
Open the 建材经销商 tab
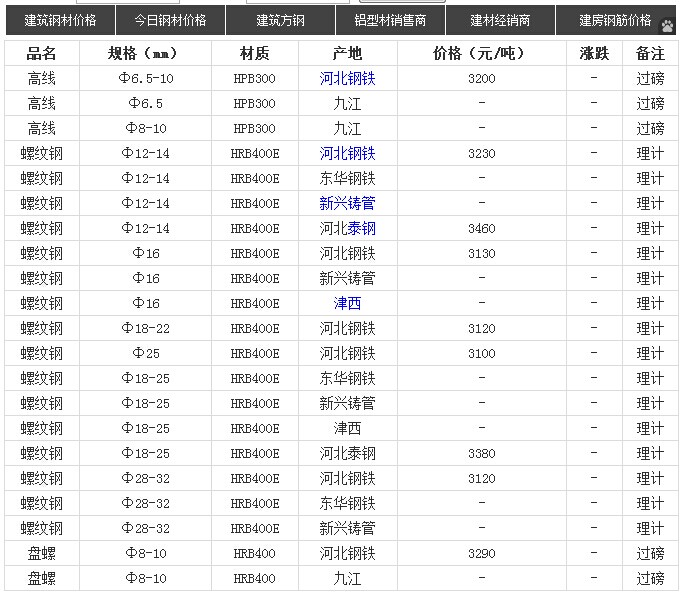click(x=500, y=20)
